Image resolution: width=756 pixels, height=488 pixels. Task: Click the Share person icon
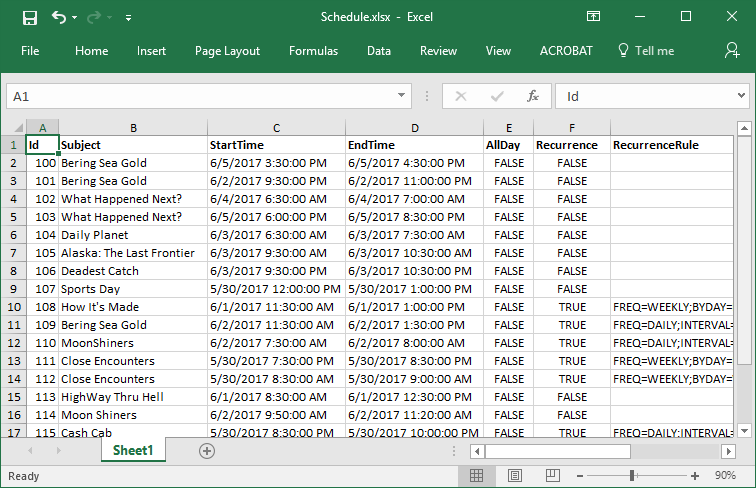(x=731, y=50)
